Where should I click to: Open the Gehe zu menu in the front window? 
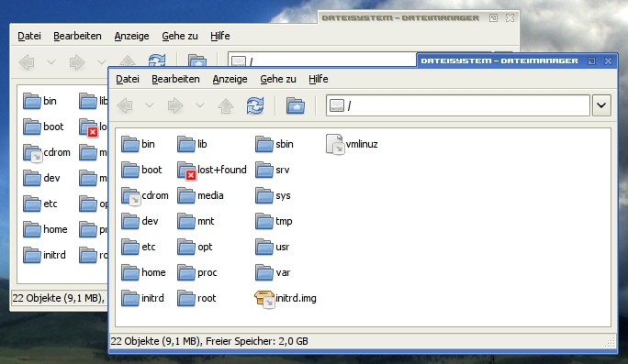pos(278,79)
